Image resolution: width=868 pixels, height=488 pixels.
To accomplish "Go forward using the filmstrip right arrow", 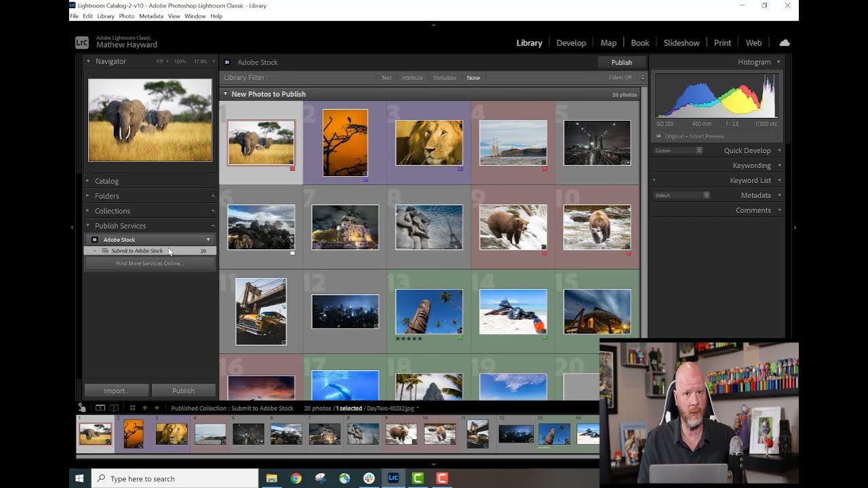I will [x=157, y=408].
